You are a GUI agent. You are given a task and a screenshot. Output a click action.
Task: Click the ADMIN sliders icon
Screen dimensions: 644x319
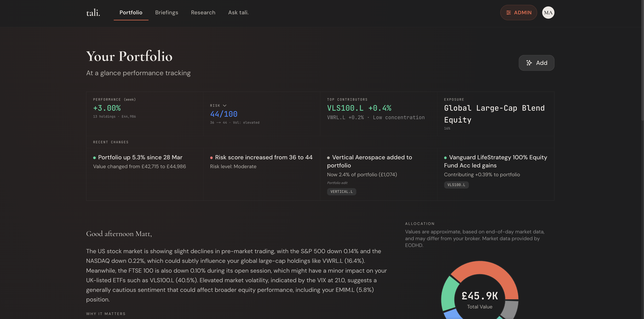coord(509,12)
